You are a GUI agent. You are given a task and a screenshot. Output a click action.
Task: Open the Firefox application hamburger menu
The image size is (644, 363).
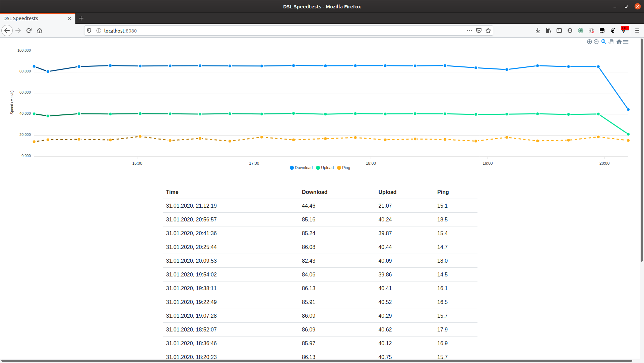tap(637, 31)
